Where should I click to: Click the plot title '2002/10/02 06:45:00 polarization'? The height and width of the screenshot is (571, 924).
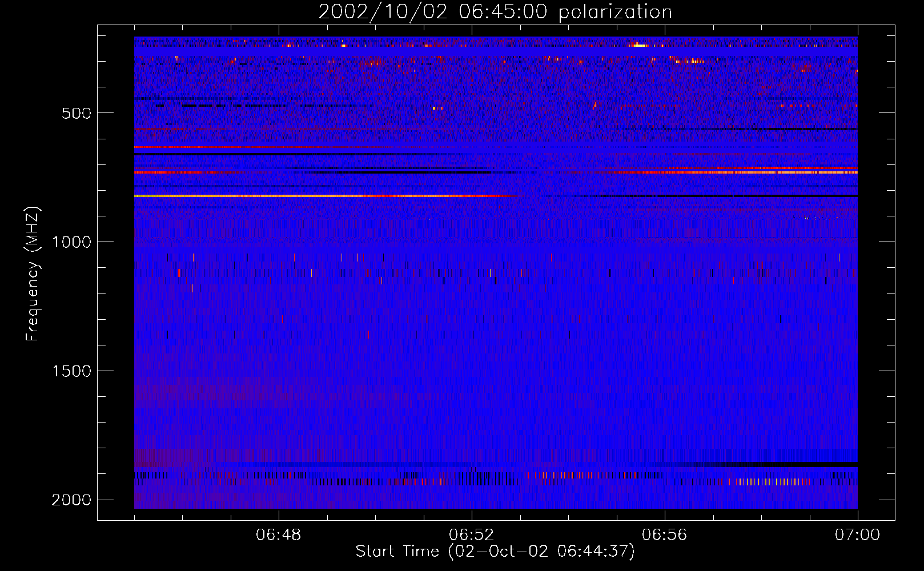click(x=495, y=12)
